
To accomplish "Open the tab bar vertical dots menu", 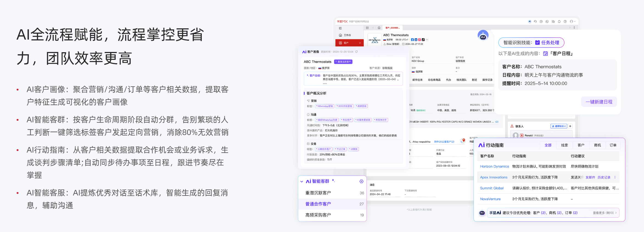I will tap(574, 28).
